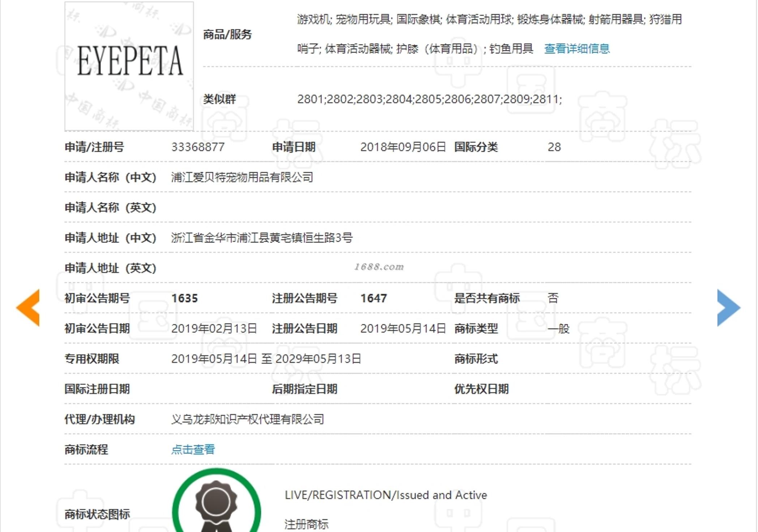Click the 专用权期限 label
The width and height of the screenshot is (758, 532).
point(92,359)
